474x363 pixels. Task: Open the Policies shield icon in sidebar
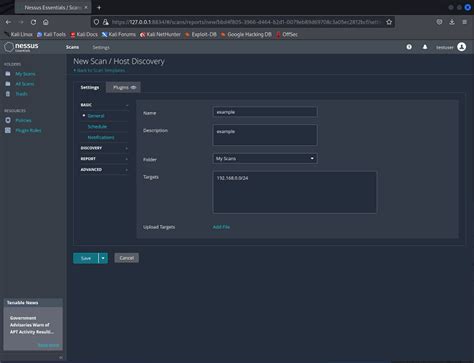(x=8, y=120)
